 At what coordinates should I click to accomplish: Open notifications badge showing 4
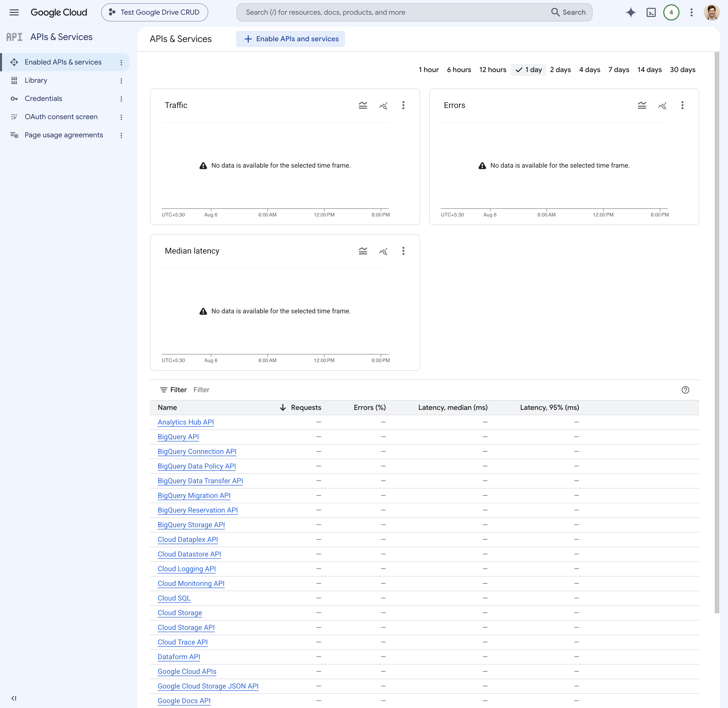[x=671, y=12]
